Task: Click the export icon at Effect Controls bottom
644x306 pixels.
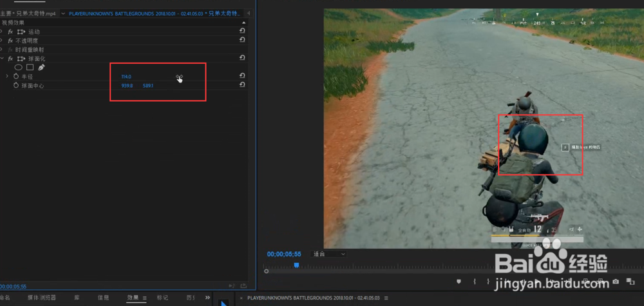Action: point(243,286)
